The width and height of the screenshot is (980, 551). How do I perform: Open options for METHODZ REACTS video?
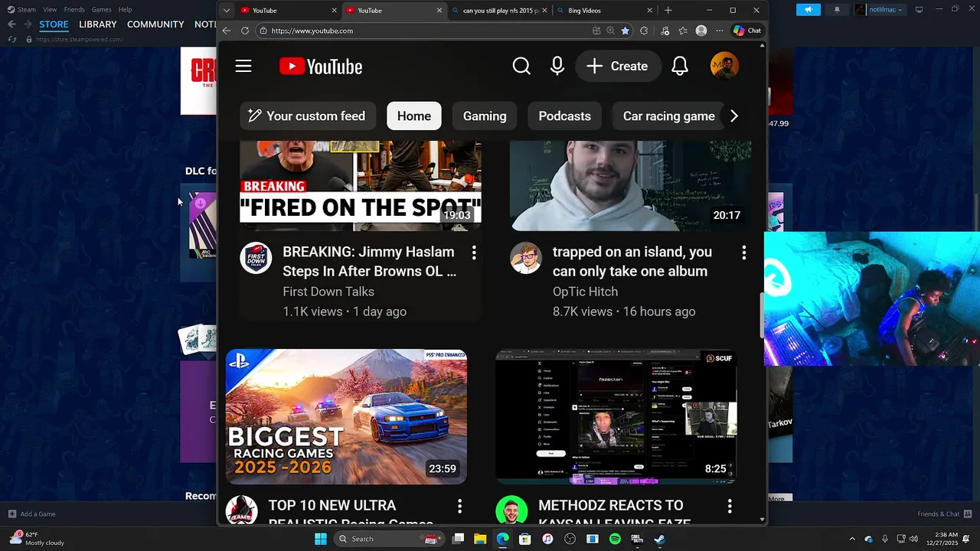click(x=730, y=506)
